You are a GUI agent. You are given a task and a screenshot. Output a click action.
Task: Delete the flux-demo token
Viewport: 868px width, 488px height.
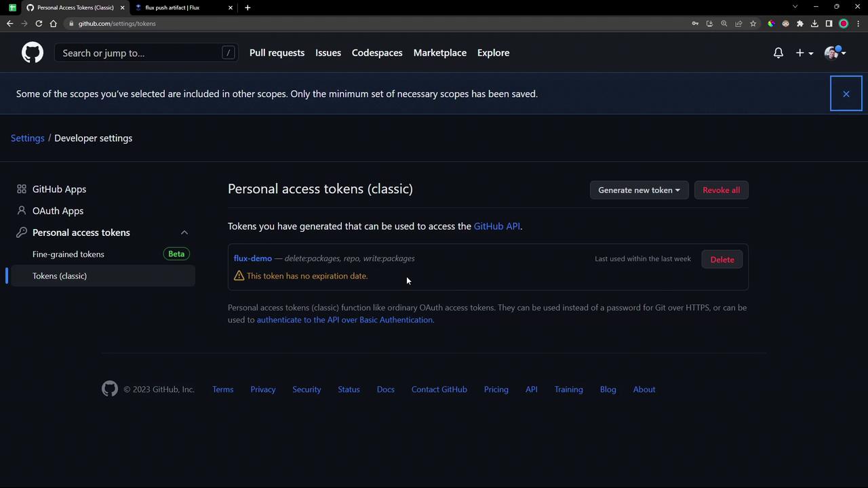(x=722, y=260)
